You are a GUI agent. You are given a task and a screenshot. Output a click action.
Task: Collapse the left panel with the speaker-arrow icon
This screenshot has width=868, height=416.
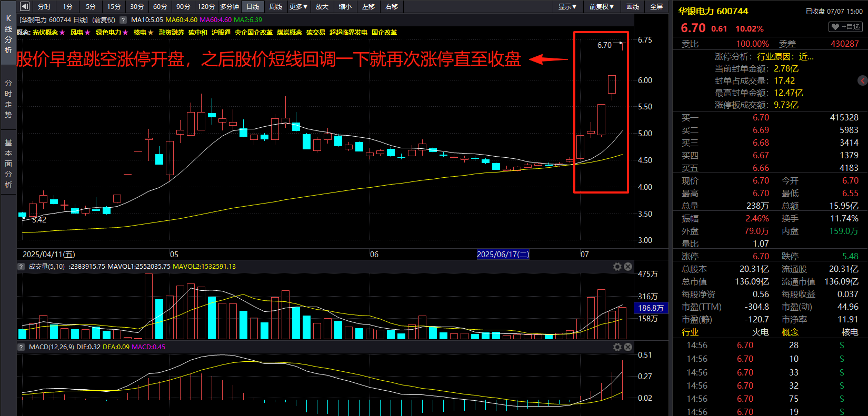click(25, 6)
